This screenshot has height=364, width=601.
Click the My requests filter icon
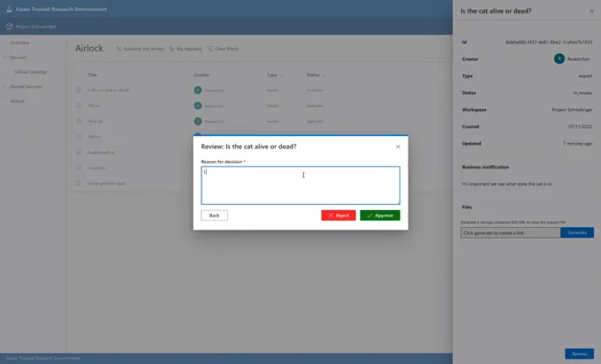coord(171,49)
